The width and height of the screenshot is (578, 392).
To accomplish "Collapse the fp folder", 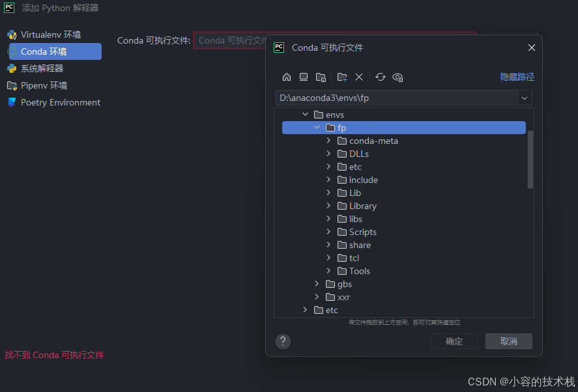I will [x=317, y=128].
